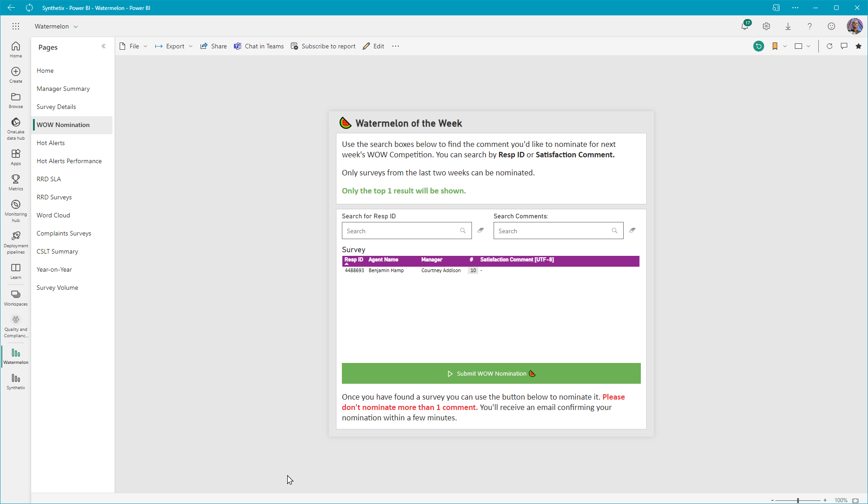Toggle the comments pane icon
The image size is (868, 504).
point(844,46)
